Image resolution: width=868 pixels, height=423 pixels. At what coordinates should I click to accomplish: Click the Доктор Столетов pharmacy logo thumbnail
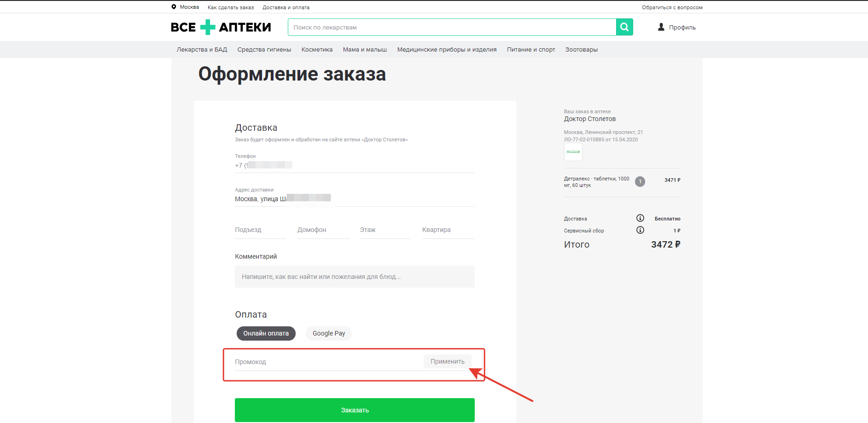pyautogui.click(x=573, y=152)
